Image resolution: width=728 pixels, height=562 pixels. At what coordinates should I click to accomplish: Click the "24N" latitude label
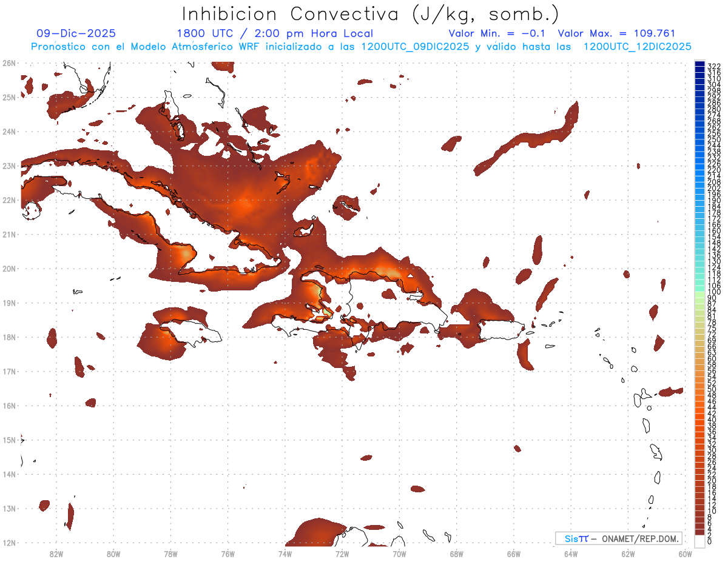tap(9, 132)
